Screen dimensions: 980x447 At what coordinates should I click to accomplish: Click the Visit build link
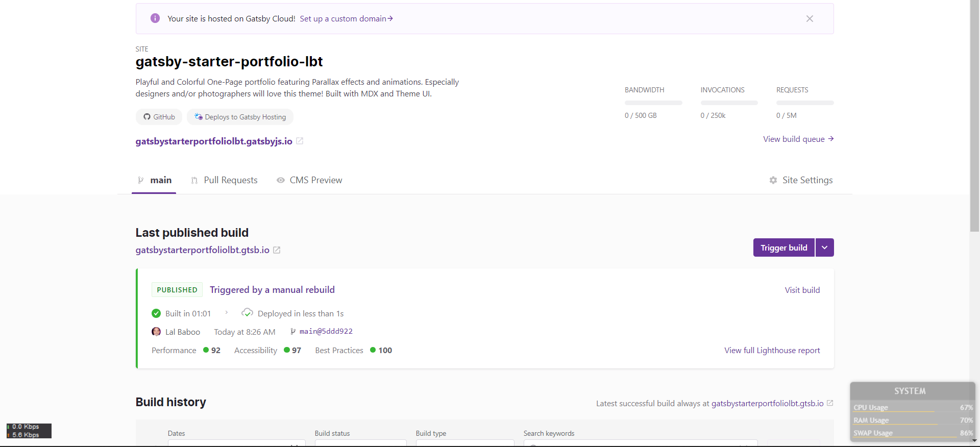point(802,290)
